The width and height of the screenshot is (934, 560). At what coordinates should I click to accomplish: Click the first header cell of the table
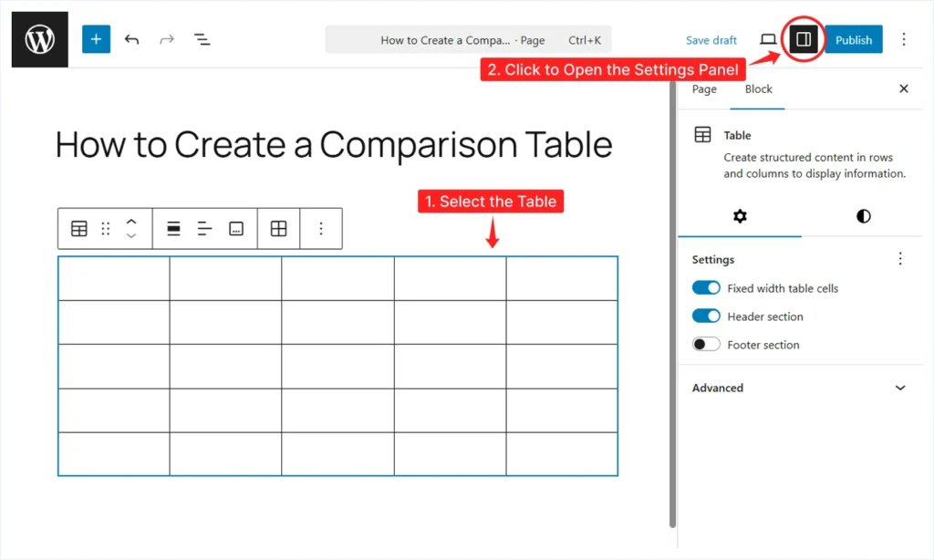click(x=114, y=278)
